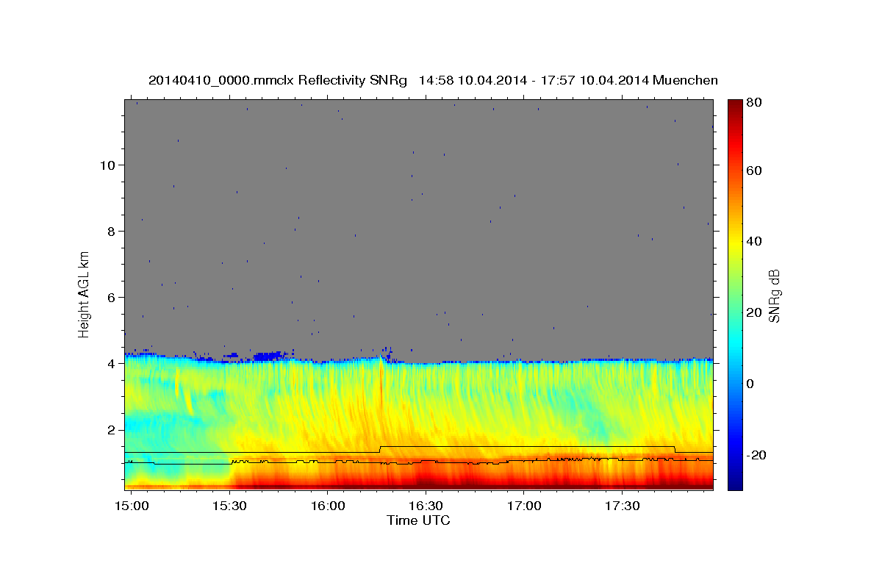Click the colorbar value label -20
Screen dimensions: 882x588
pos(756,455)
